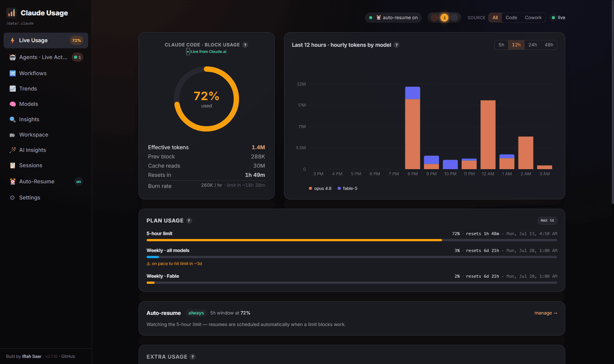Open the manage link for Auto-resume

point(546,313)
